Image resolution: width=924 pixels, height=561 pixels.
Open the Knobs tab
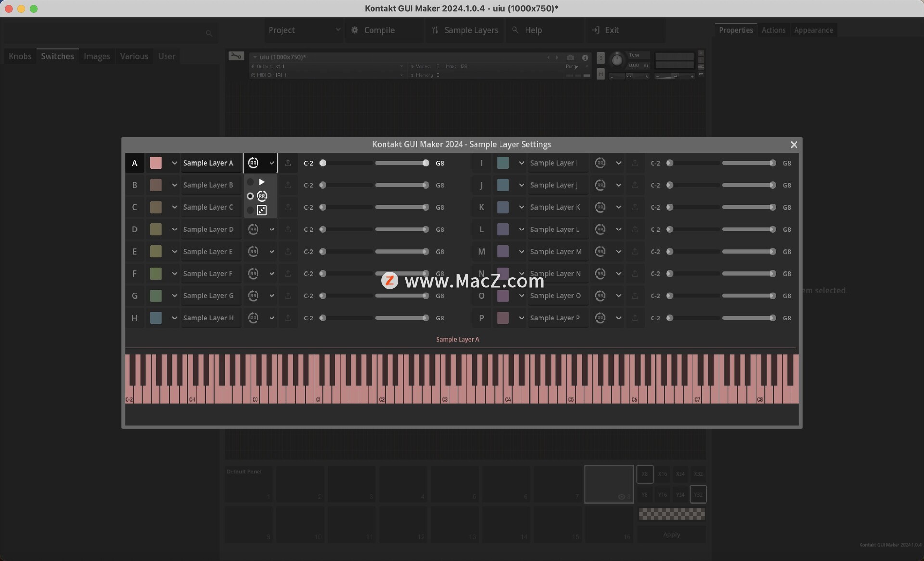(20, 56)
